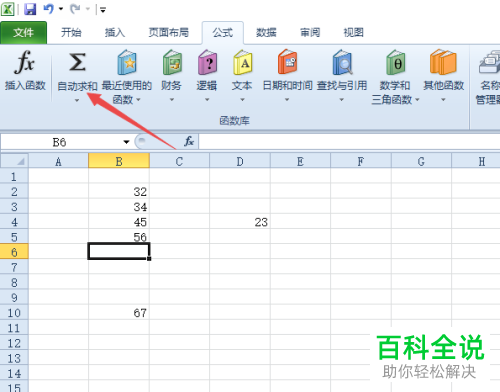Select column A header
Screen dimensions: 500x392
pos(58,161)
